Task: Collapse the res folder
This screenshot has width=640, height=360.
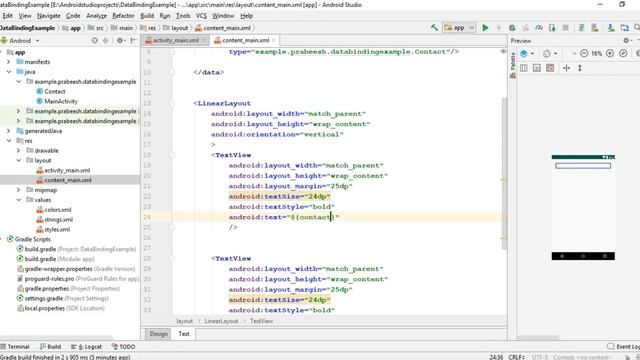Action: click(x=8, y=141)
